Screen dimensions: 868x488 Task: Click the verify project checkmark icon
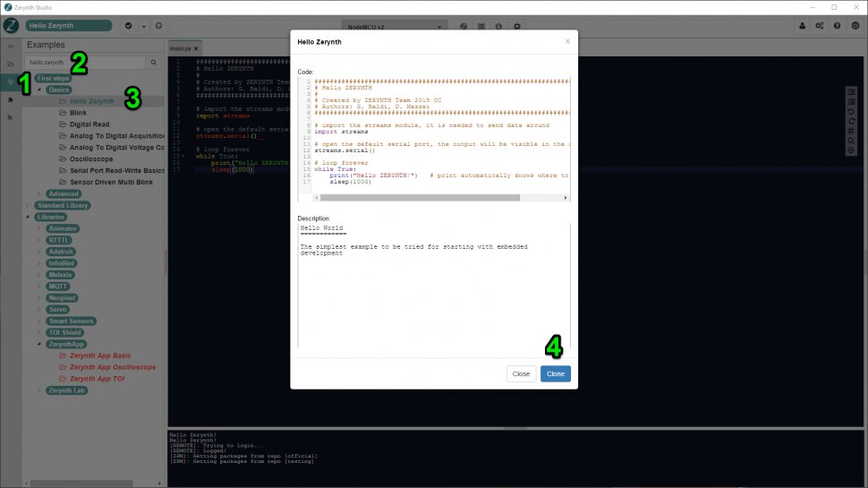pyautogui.click(x=129, y=26)
